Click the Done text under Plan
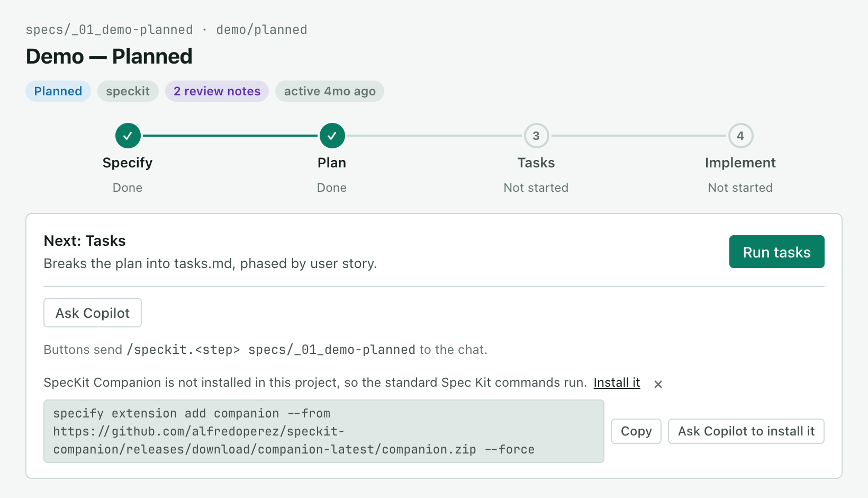The width and height of the screenshot is (868, 498). click(332, 188)
